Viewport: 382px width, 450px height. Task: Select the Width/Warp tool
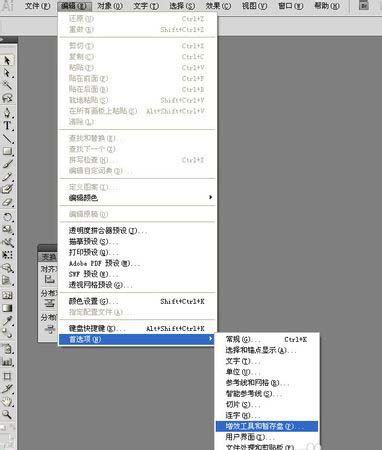click(x=7, y=242)
